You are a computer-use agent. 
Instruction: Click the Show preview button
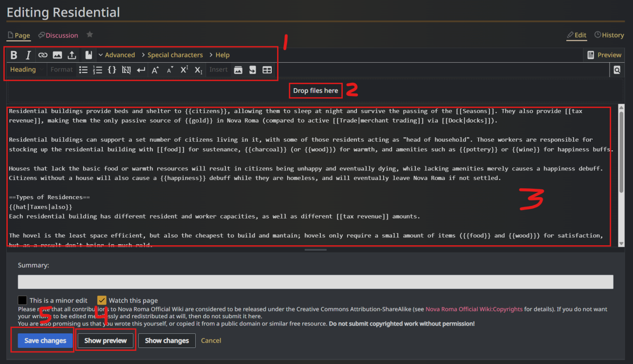[106, 341]
